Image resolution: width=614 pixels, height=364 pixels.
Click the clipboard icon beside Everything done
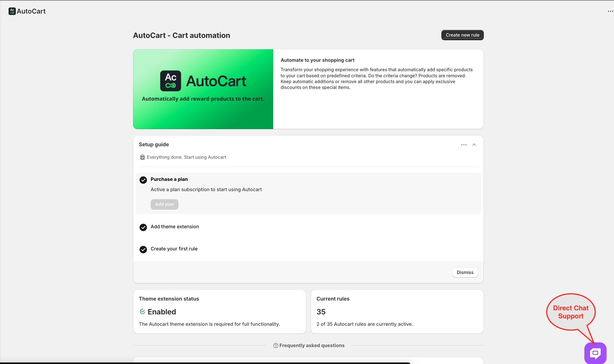[142, 157]
